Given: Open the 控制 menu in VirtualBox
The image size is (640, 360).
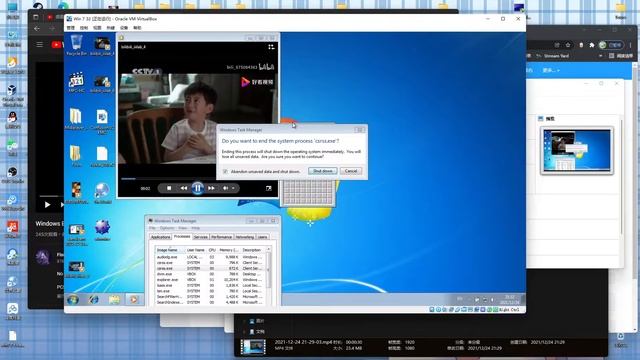Looking at the screenshot, I should tap(84, 28).
